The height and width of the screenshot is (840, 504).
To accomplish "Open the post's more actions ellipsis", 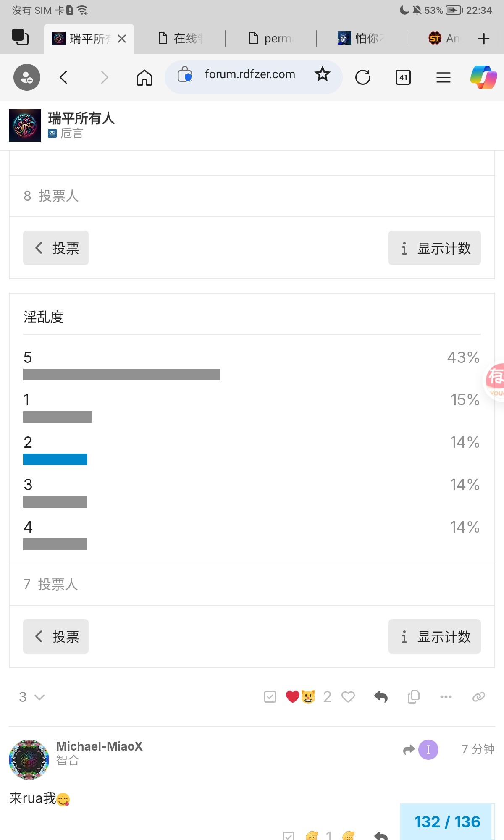I will click(x=446, y=697).
